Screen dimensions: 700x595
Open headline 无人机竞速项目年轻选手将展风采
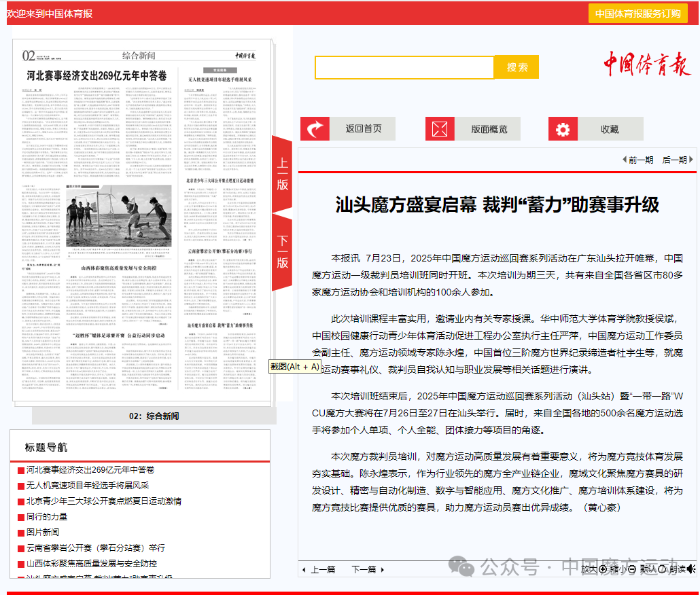click(x=88, y=486)
